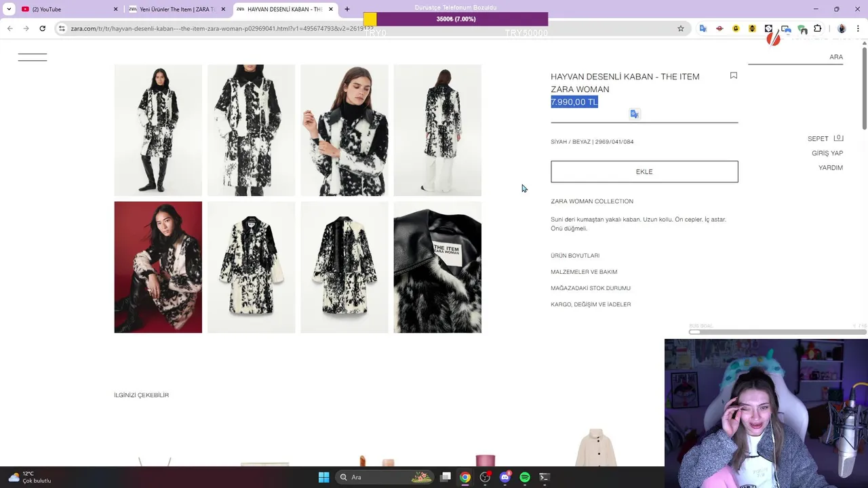Open the Chrome three-dot menu
Screen dimensions: 868x488
coord(859,28)
